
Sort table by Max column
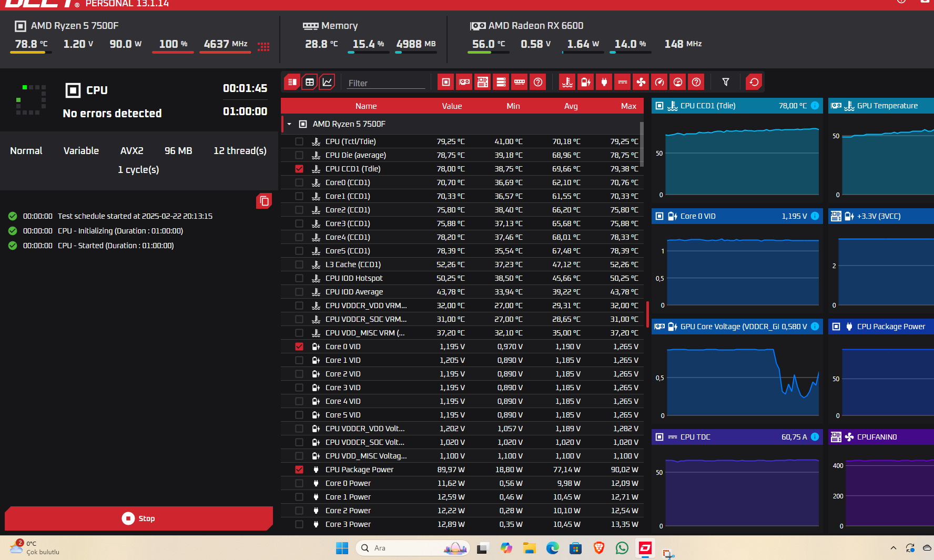pyautogui.click(x=628, y=106)
